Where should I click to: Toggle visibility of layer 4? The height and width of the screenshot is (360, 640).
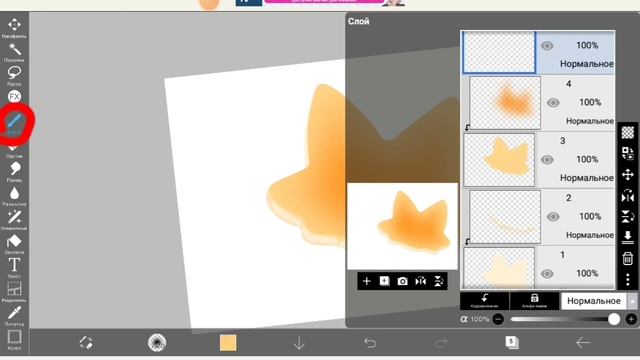(553, 102)
